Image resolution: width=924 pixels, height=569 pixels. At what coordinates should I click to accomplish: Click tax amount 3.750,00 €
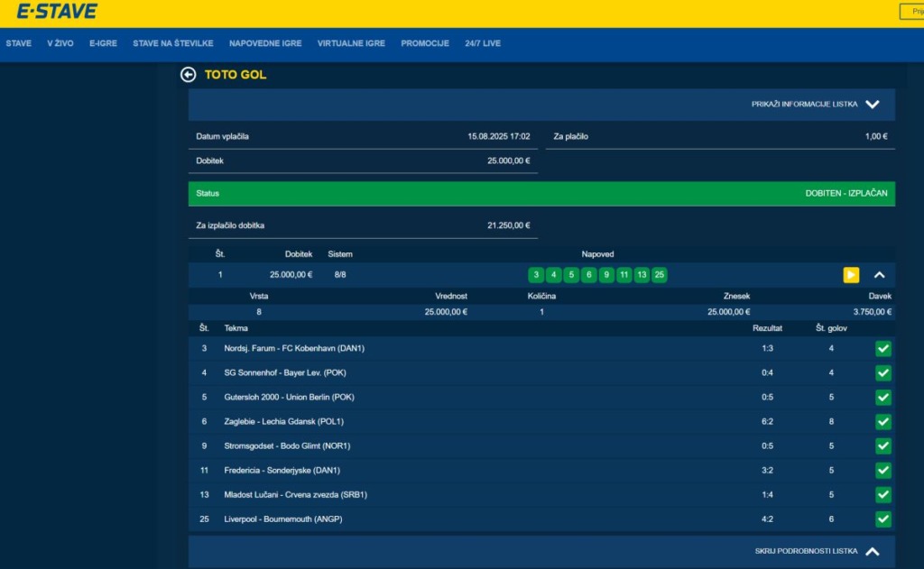click(873, 312)
